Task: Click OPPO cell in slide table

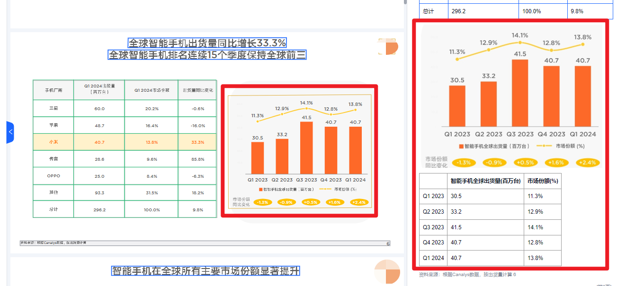Action: [54, 176]
